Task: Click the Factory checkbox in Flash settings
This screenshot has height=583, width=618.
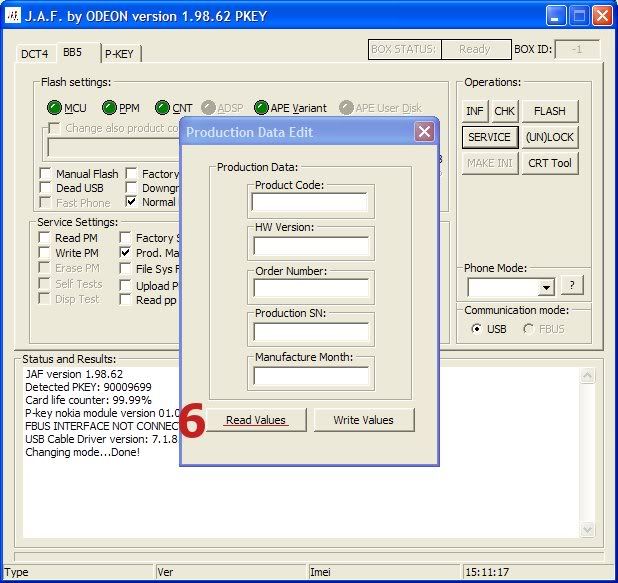Action: click(x=131, y=173)
